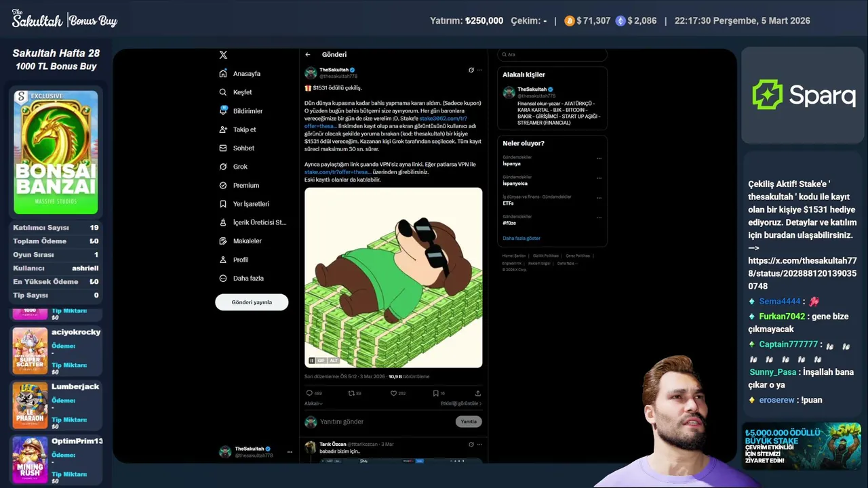Click share icon under the post

[x=478, y=393]
